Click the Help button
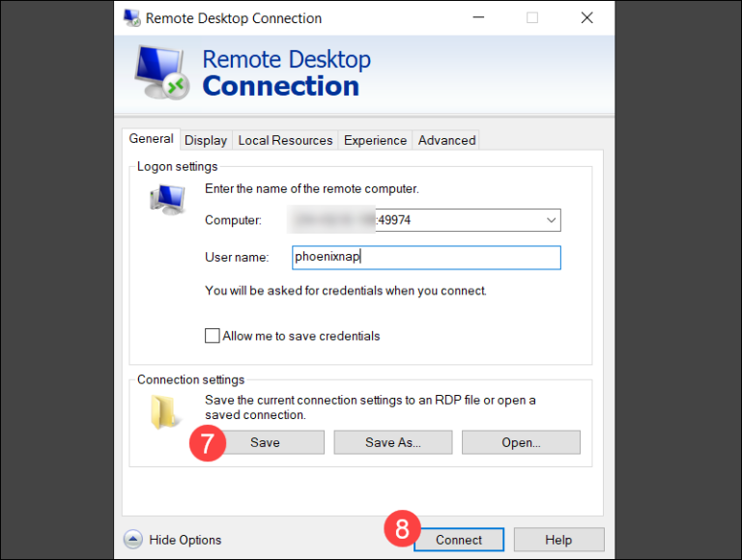This screenshot has height=560, width=742. coord(558,540)
